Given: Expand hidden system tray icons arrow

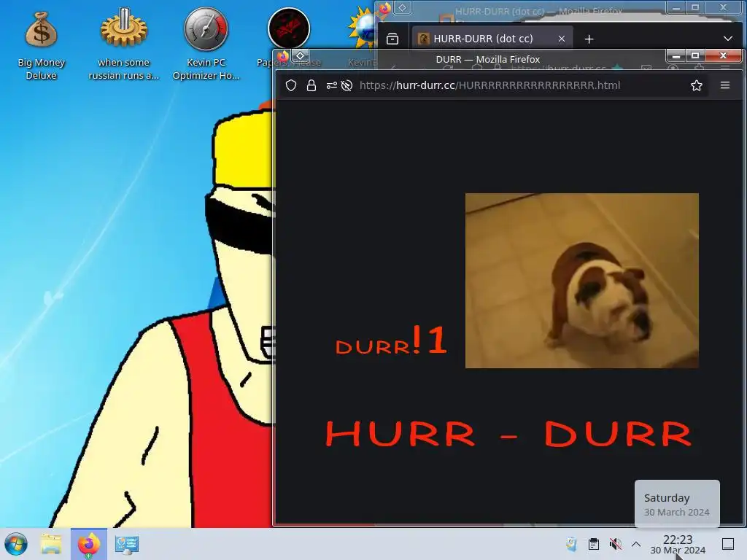Looking at the screenshot, I should (636, 544).
